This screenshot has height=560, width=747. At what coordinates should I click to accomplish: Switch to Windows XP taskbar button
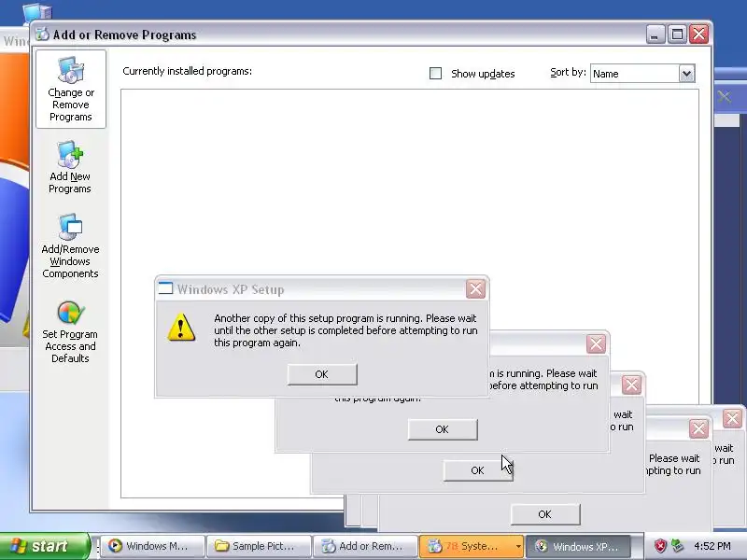[x=578, y=546]
